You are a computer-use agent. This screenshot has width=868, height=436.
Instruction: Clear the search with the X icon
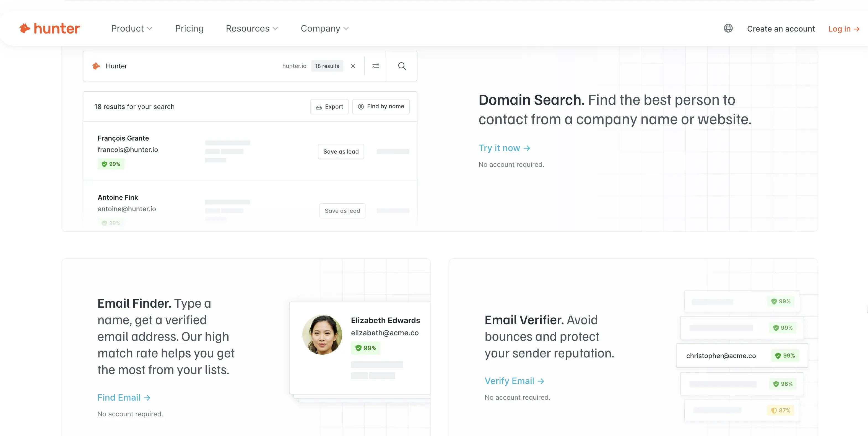coord(353,66)
